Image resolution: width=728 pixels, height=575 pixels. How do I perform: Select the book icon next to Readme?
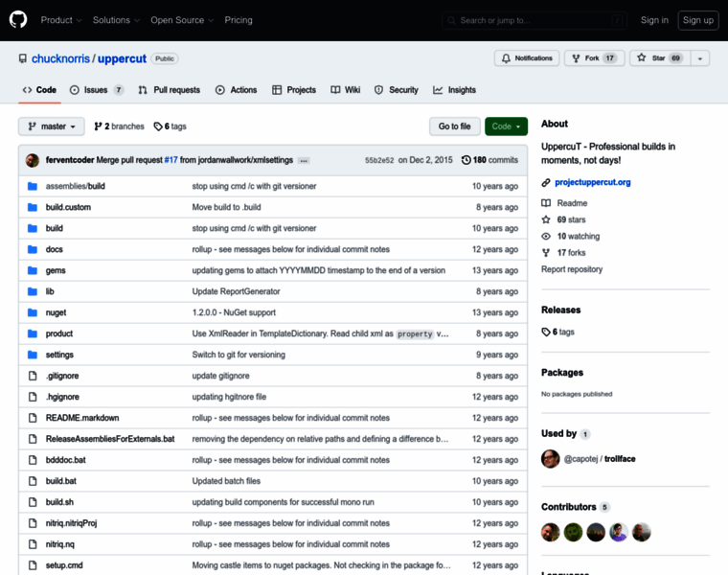click(x=546, y=203)
